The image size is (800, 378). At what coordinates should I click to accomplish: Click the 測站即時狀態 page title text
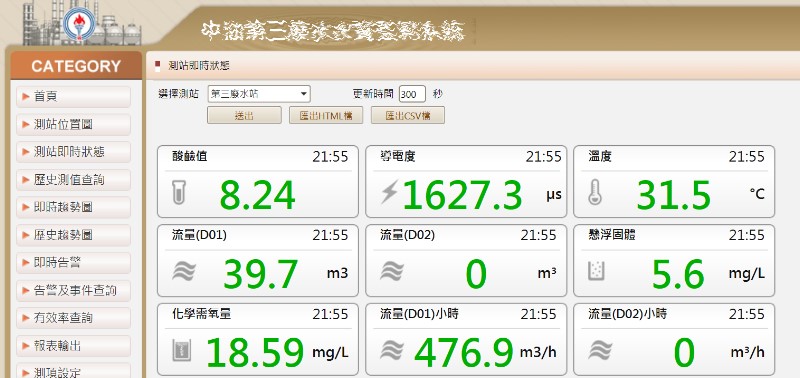199,65
